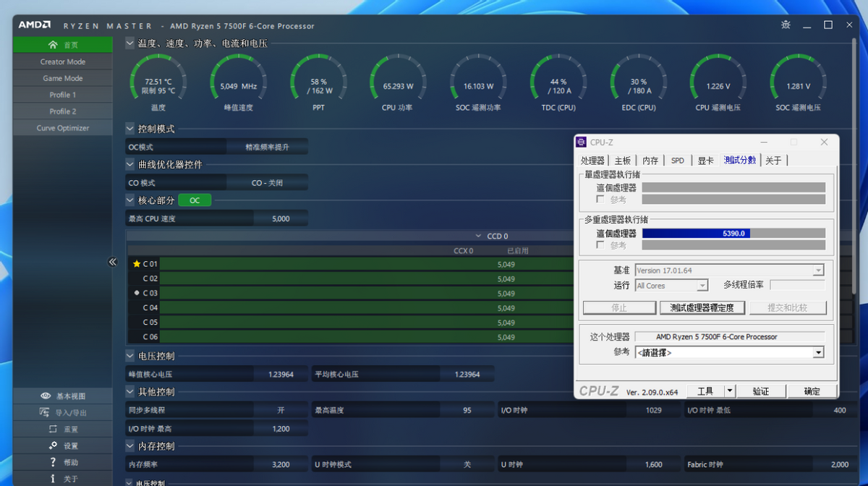This screenshot has width=868, height=486.
Task: Collapse the 温度、速度、功率、电流和电压 section
Action: coord(130,43)
